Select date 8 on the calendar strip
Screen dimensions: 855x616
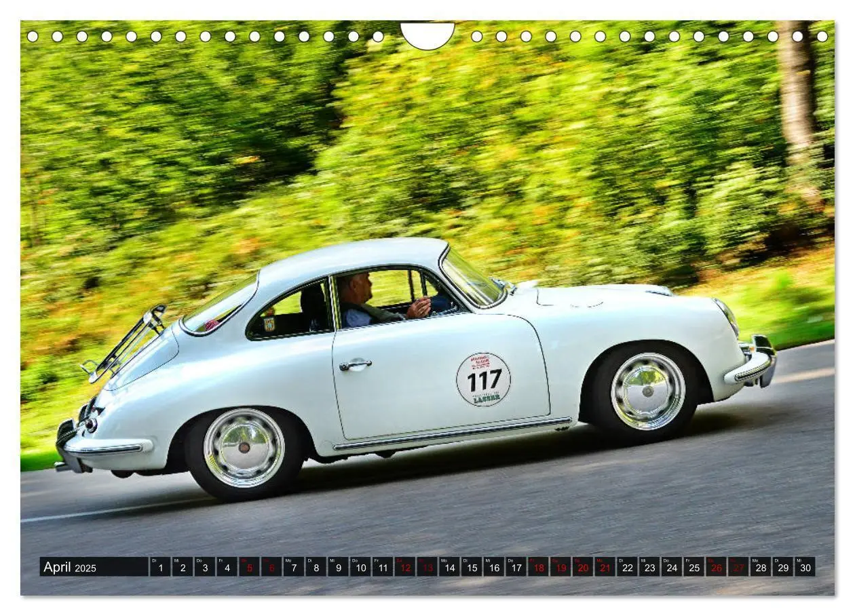[x=316, y=567]
